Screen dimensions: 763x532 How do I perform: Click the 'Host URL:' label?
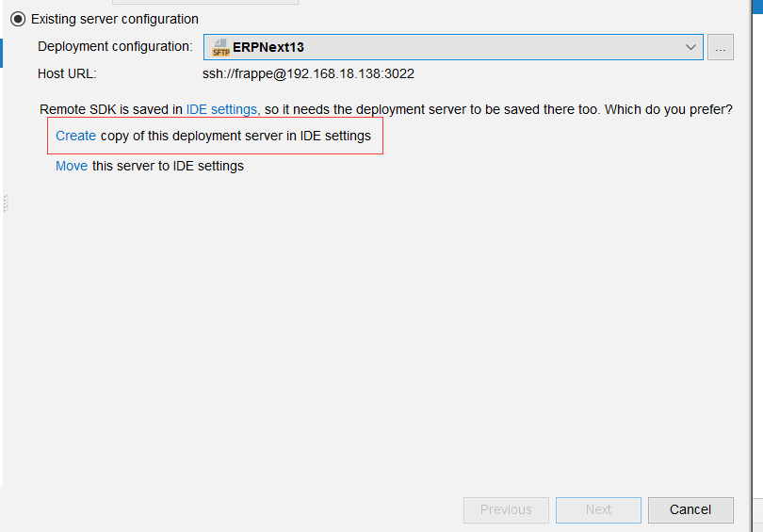point(67,74)
